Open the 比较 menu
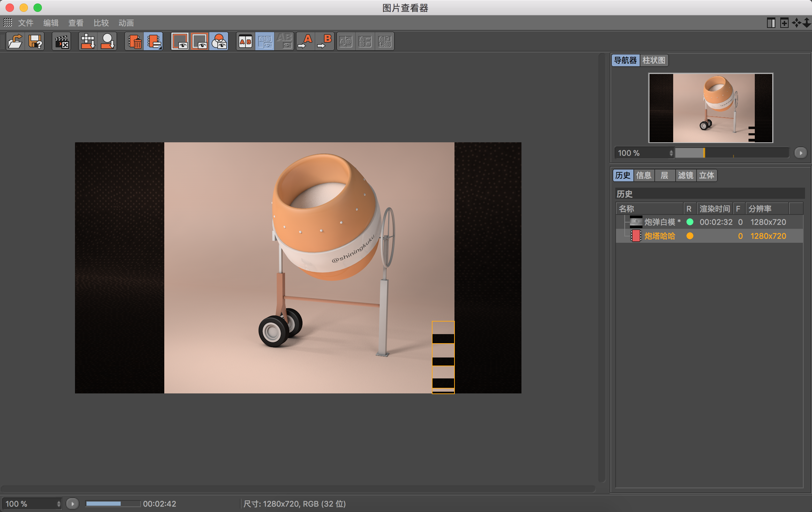 [101, 23]
